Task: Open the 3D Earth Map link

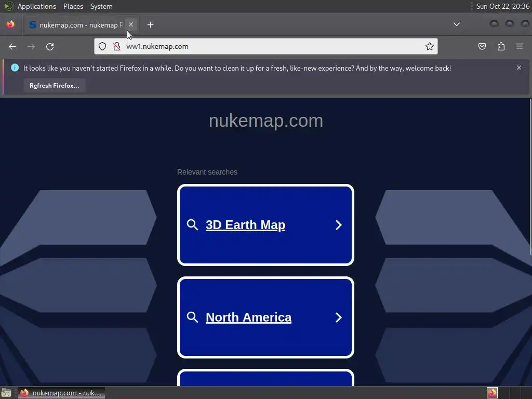Action: pyautogui.click(x=245, y=225)
